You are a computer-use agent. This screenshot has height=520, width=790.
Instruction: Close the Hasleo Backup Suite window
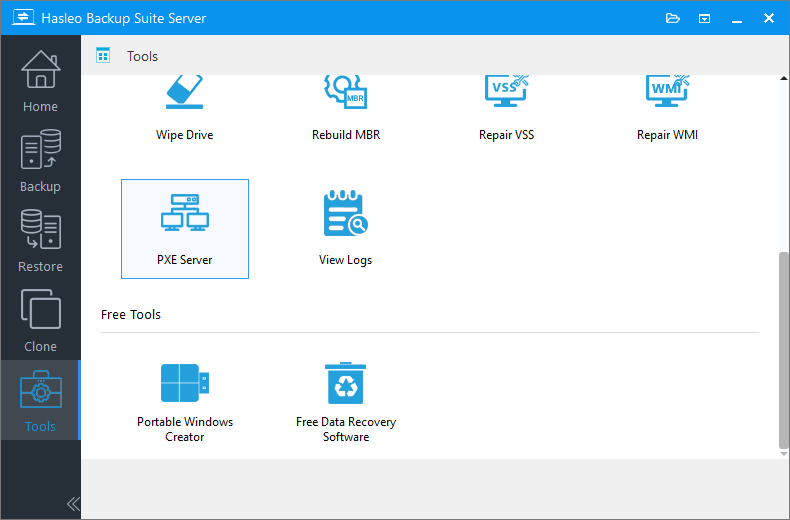tap(769, 18)
